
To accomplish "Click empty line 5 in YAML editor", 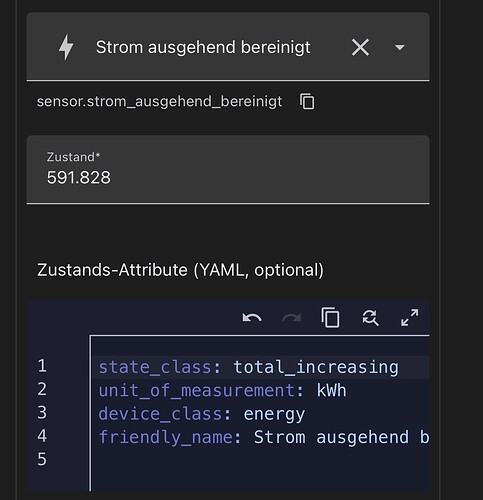I will 260,460.
